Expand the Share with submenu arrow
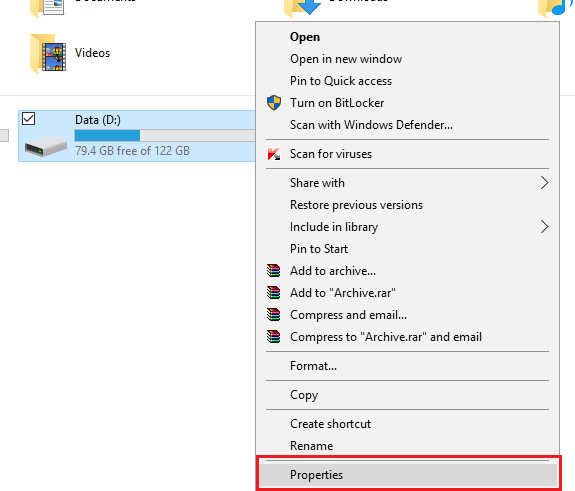Viewport: 575px width, 491px height. pyautogui.click(x=545, y=183)
